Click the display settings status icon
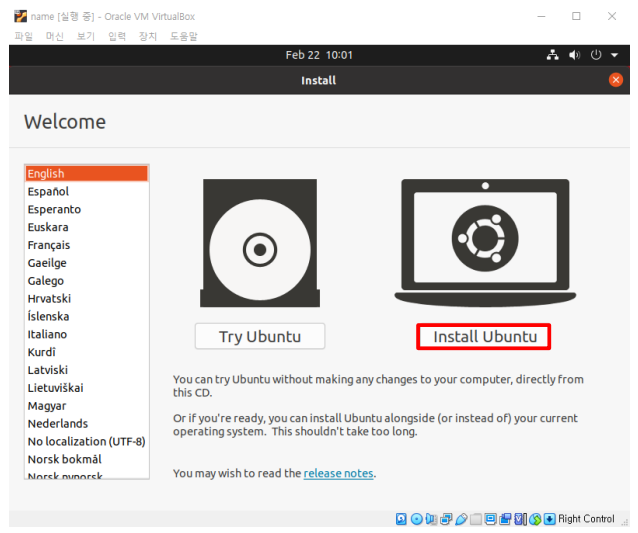The height and width of the screenshot is (533, 638). point(491,519)
